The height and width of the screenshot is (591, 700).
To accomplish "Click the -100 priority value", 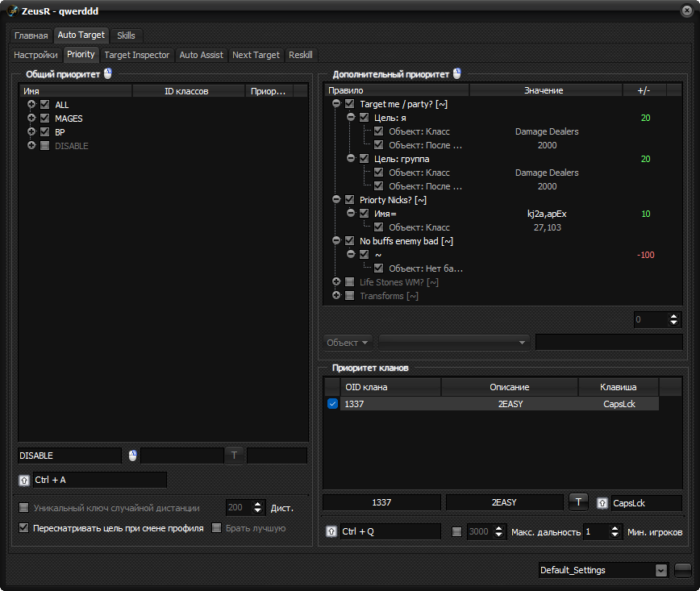I will pyautogui.click(x=645, y=255).
